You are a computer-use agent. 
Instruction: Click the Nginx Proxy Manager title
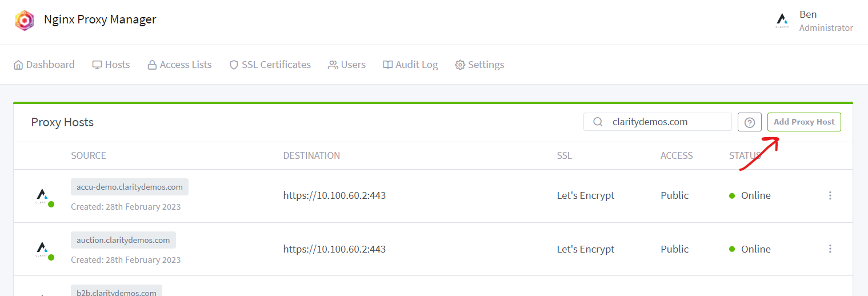point(100,19)
